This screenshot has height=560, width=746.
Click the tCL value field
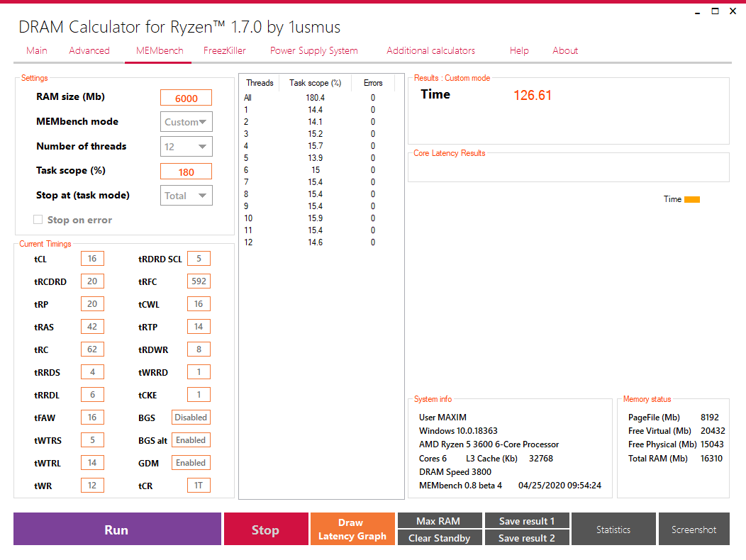pyautogui.click(x=92, y=258)
